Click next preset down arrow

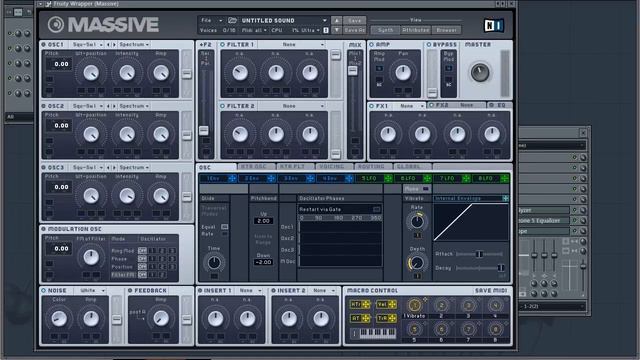pos(336,30)
